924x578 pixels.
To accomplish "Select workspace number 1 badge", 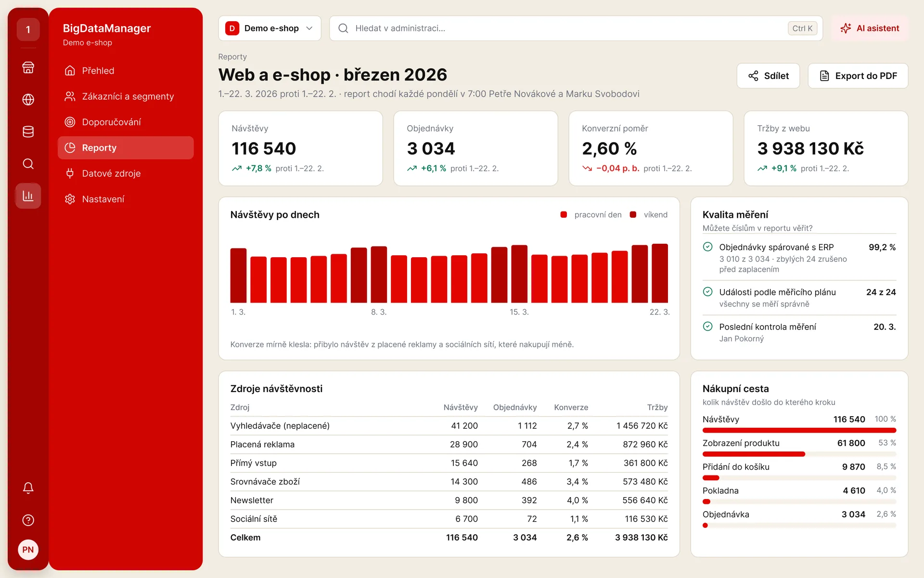I will [28, 29].
